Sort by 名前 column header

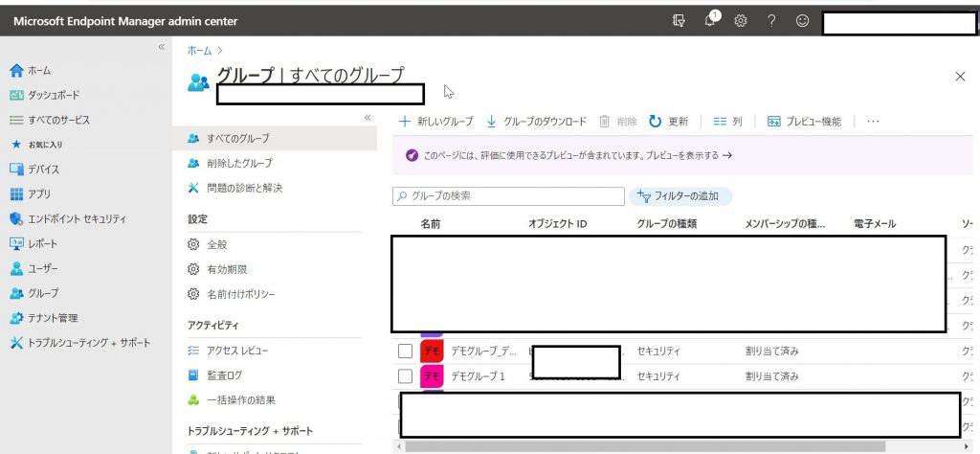point(430,224)
